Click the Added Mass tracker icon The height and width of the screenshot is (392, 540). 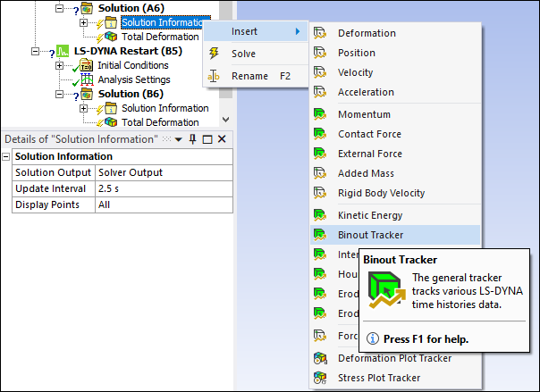click(320, 173)
